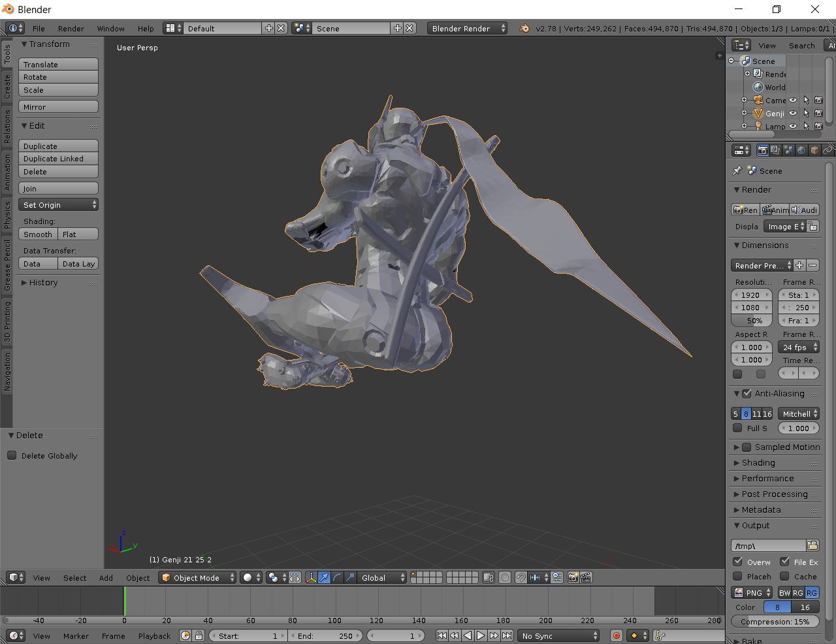836x644 pixels.
Task: Click the lock camera to layers icon
Action: click(489, 577)
